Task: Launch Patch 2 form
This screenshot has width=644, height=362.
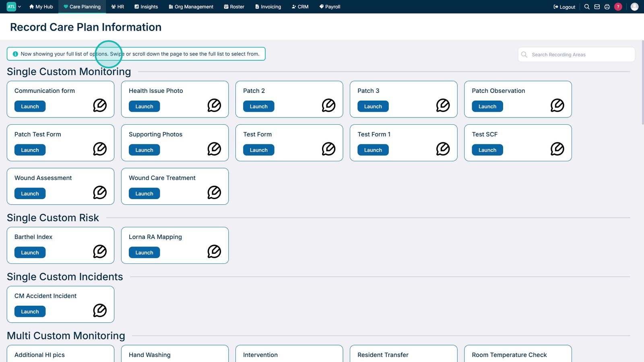Action: (259, 106)
